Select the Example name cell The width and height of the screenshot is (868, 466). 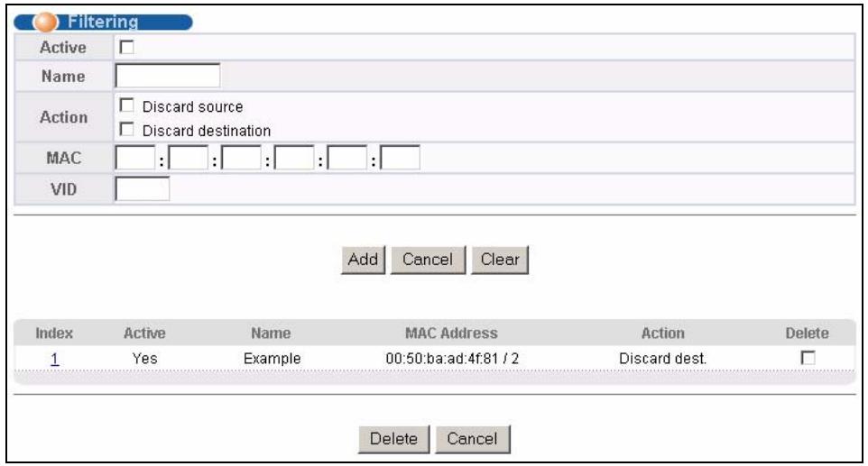[x=272, y=359]
